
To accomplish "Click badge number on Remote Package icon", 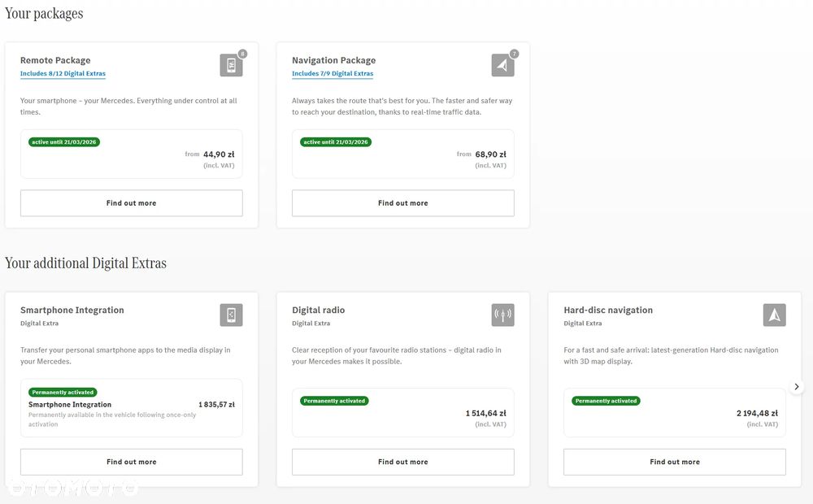I will 242,54.
